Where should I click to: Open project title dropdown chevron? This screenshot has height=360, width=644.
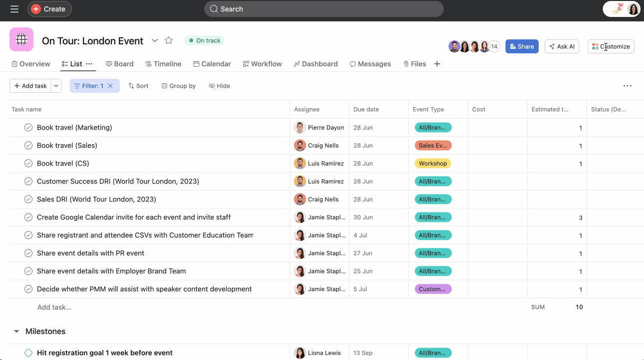155,40
